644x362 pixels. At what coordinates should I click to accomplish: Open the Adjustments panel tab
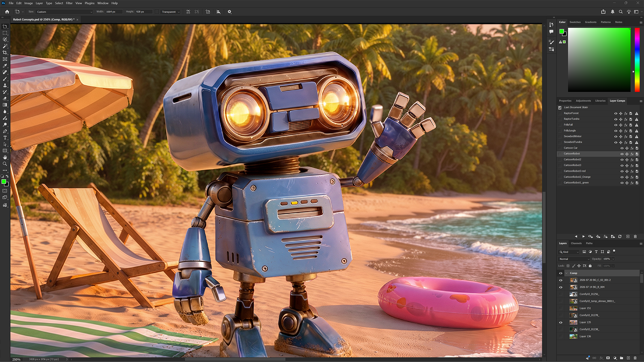coord(583,101)
